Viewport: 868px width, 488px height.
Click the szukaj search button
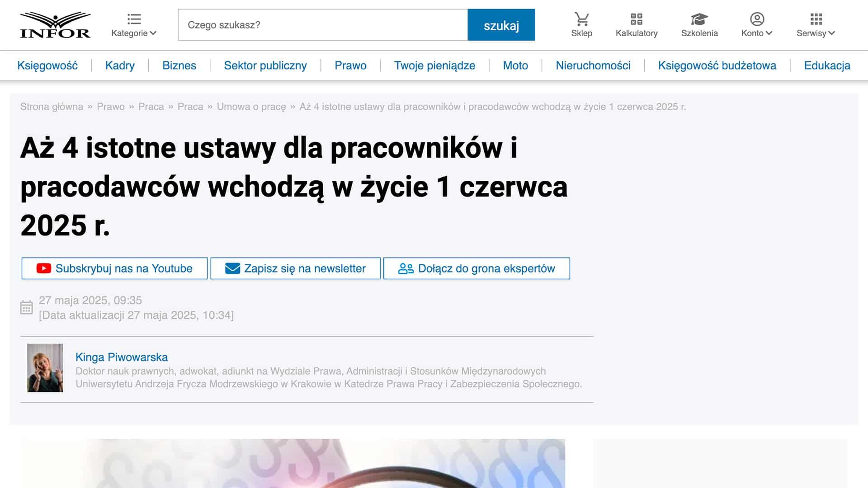click(501, 25)
